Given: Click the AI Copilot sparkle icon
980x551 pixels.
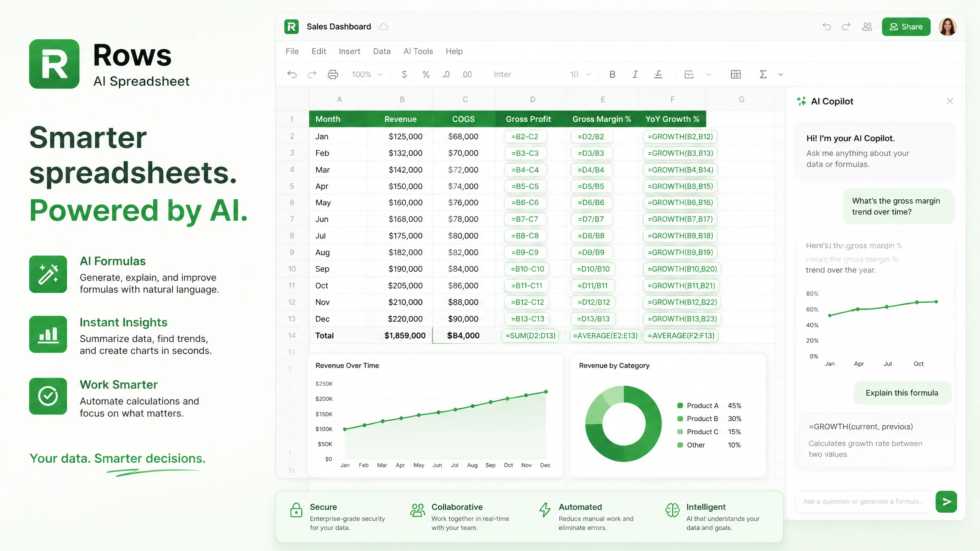Looking at the screenshot, I should [x=801, y=101].
